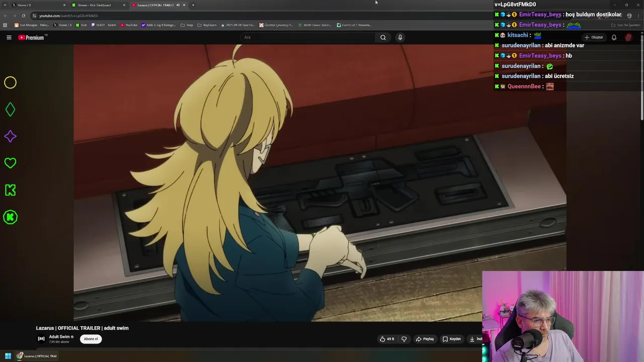Open a new browser tab
The image size is (644, 362).
tap(193, 5)
